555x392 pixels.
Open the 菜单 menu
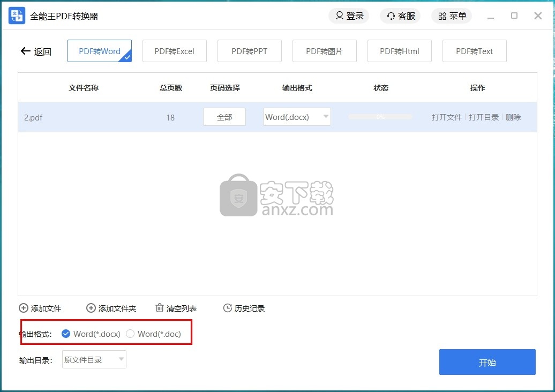(452, 16)
